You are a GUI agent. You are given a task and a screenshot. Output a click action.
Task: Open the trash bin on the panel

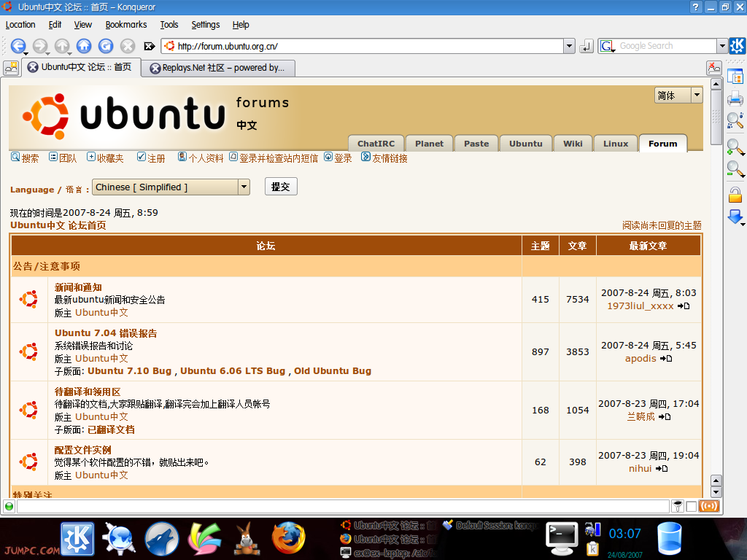[x=670, y=539]
